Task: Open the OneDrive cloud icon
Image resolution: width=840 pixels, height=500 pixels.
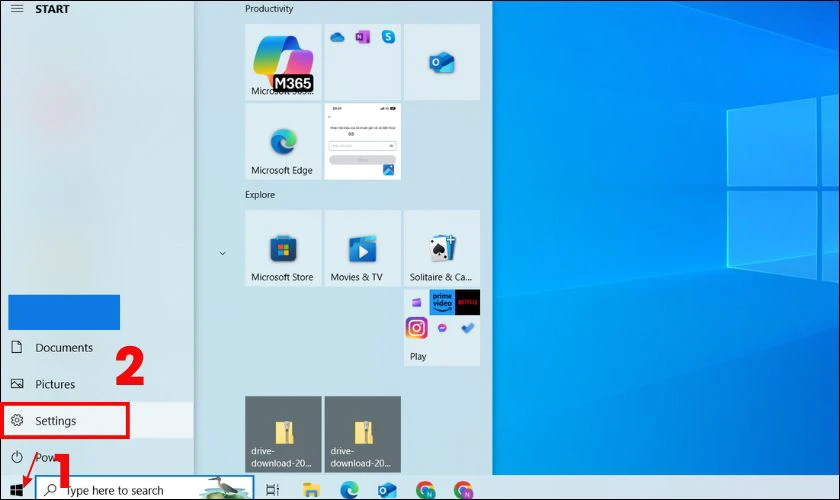Action: (337, 37)
